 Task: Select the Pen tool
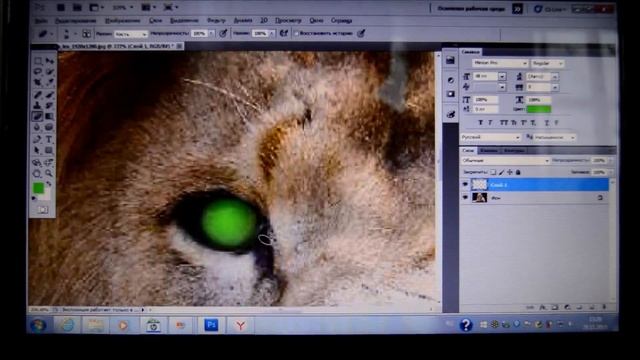click(38, 140)
